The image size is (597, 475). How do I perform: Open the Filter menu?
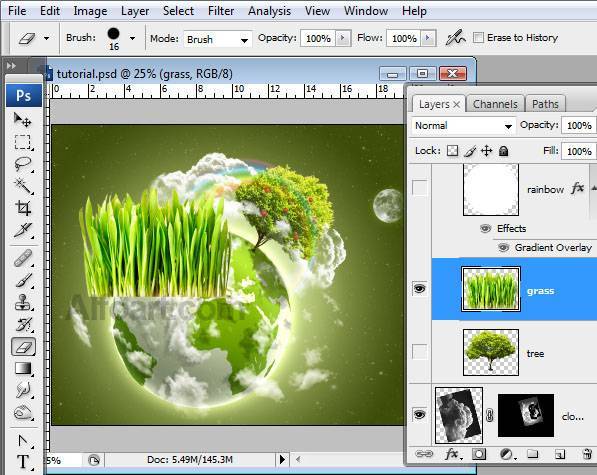(x=221, y=11)
